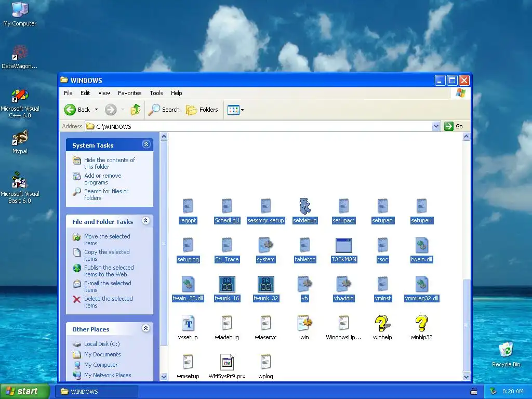Select the winhelp help icon
The width and height of the screenshot is (532, 399).
click(x=383, y=323)
